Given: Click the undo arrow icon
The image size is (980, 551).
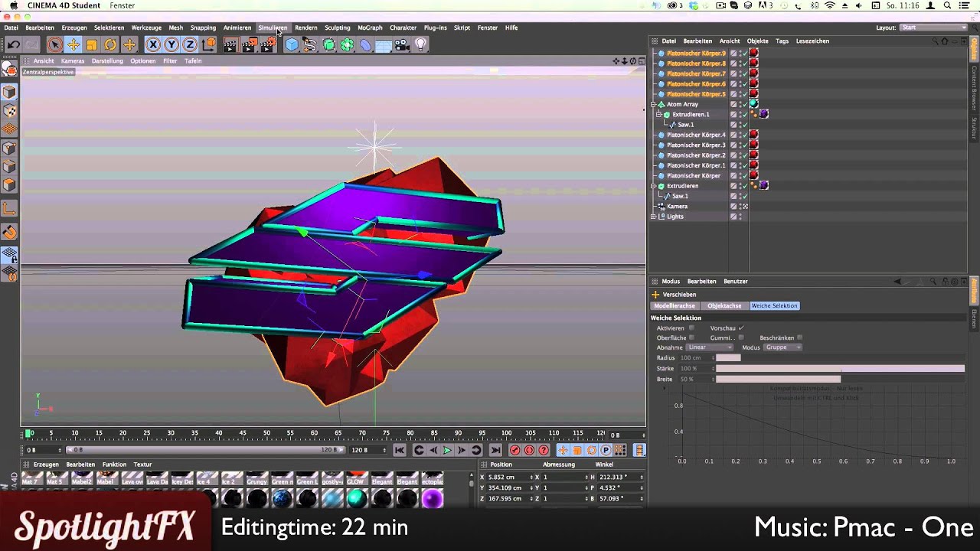Looking at the screenshot, I should point(14,44).
